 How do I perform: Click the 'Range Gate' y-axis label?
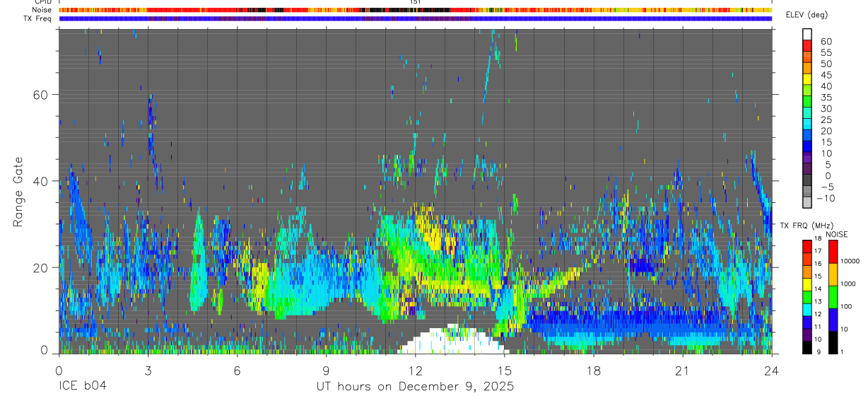click(18, 191)
